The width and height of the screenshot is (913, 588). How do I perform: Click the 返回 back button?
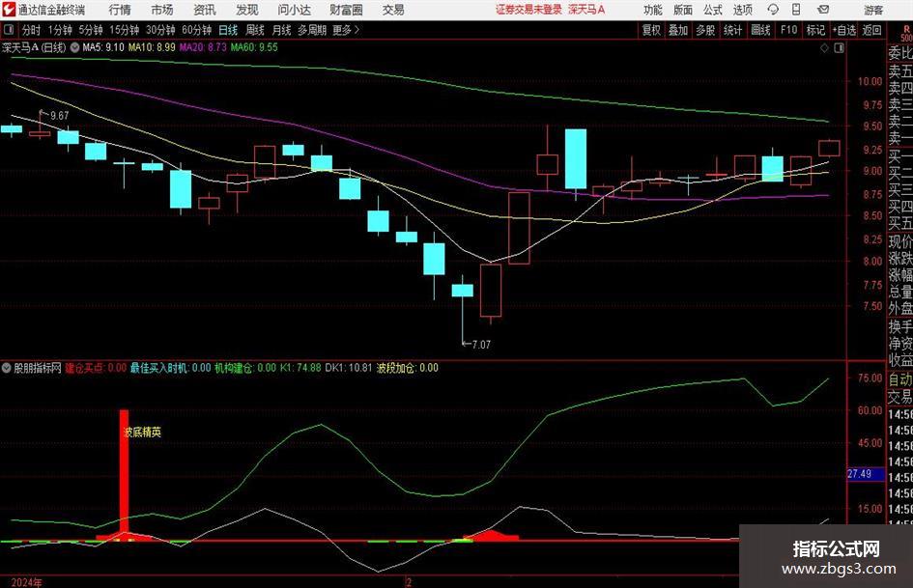pyautogui.click(x=871, y=30)
